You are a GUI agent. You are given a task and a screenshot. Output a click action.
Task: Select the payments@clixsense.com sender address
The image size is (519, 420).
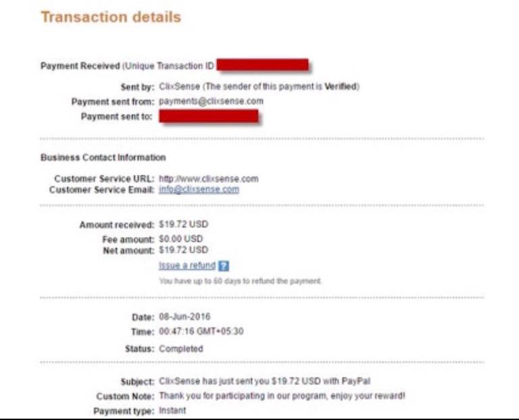point(210,101)
